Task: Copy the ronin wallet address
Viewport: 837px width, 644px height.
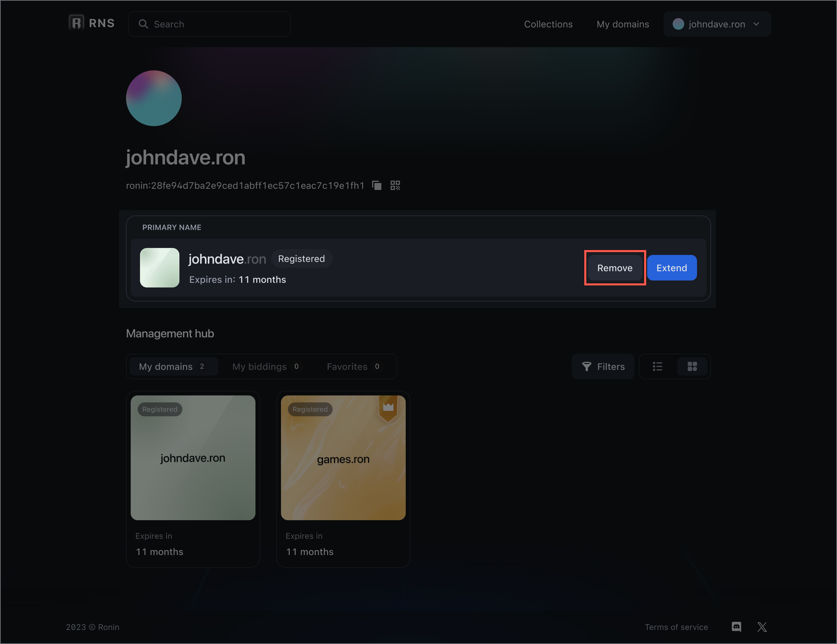Action: pos(377,186)
